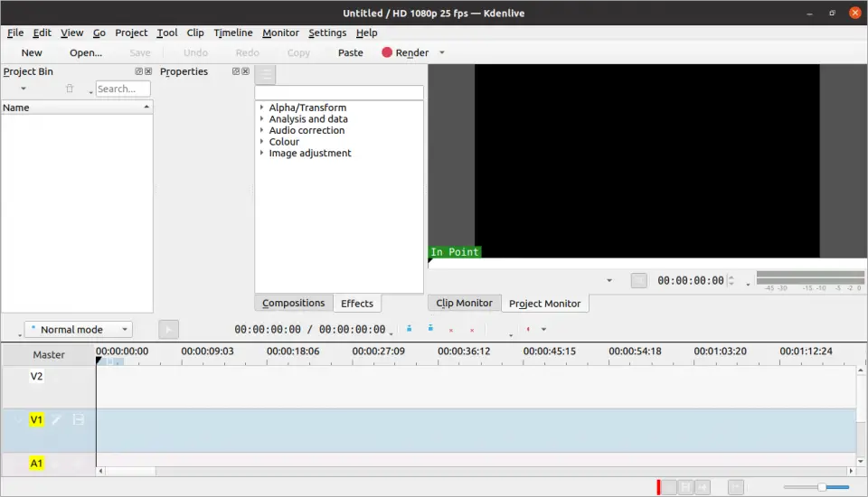Open the Normal mode dropdown
This screenshot has width=868, height=497.
79,329
